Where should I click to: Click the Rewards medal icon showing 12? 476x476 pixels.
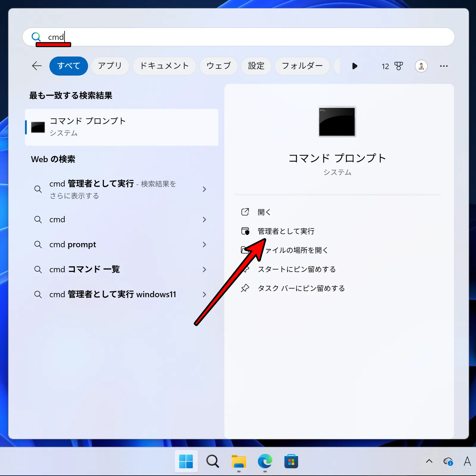point(392,66)
